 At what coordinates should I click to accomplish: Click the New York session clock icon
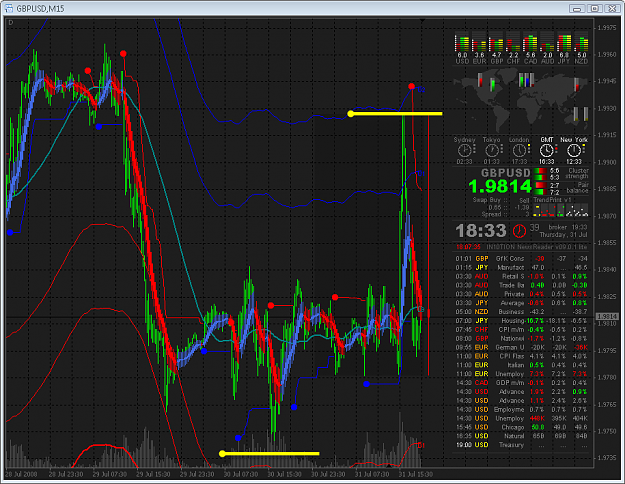[x=574, y=151]
